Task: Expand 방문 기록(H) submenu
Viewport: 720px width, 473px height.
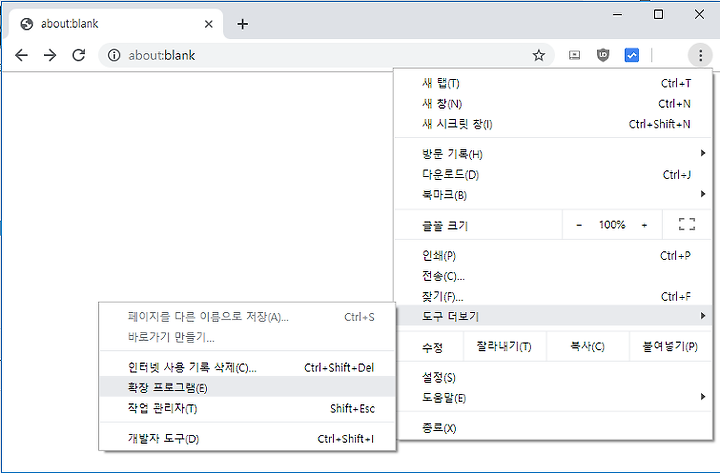Action: coord(553,154)
